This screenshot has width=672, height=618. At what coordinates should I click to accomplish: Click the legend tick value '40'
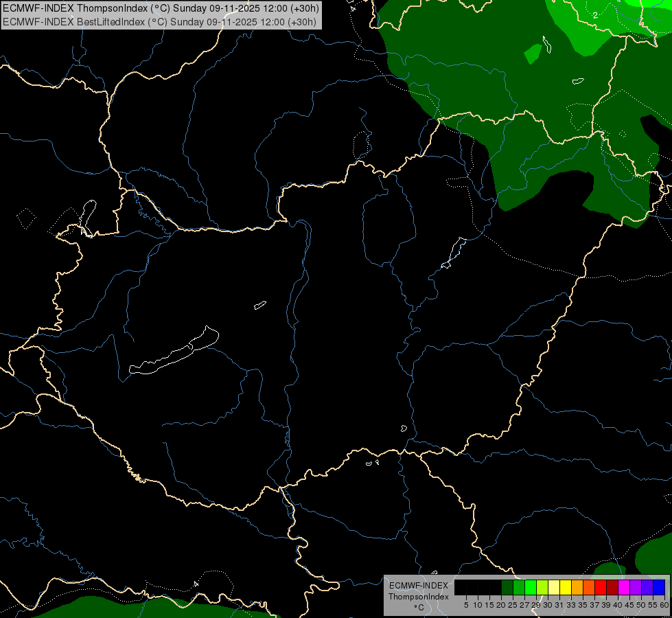pos(618,605)
